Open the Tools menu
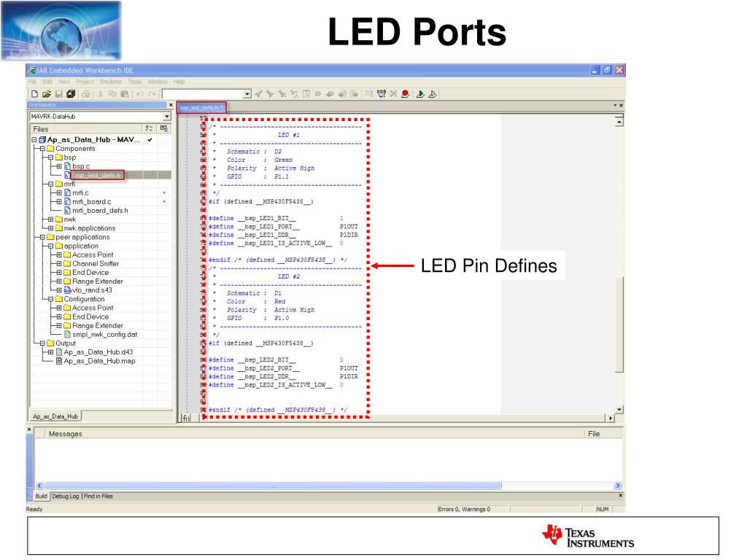Screen dimensions: 747x560 click(135, 82)
